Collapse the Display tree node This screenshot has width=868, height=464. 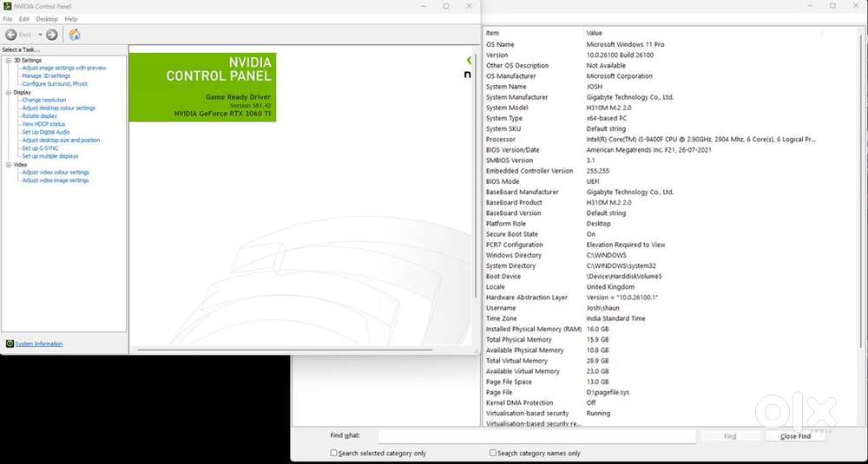8,92
